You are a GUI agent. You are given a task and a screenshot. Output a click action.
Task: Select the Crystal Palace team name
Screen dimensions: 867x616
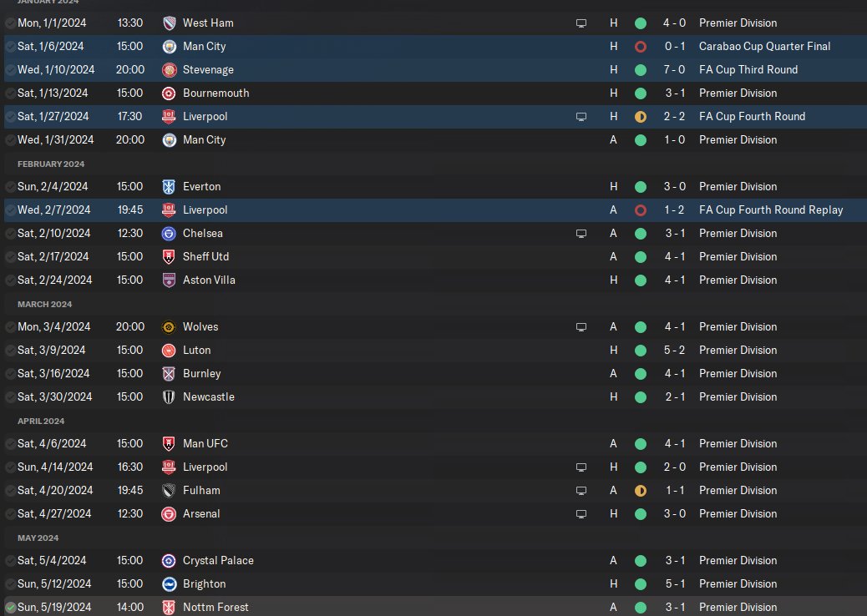[x=218, y=561]
